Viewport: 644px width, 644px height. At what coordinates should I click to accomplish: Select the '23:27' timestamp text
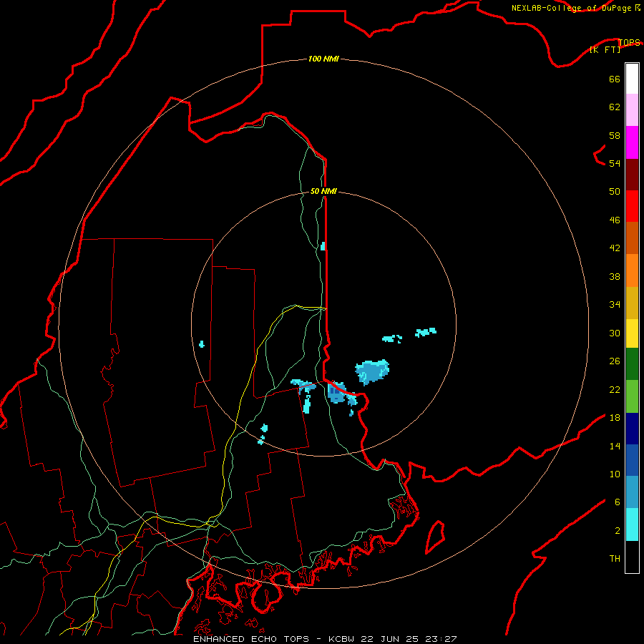pos(441,639)
